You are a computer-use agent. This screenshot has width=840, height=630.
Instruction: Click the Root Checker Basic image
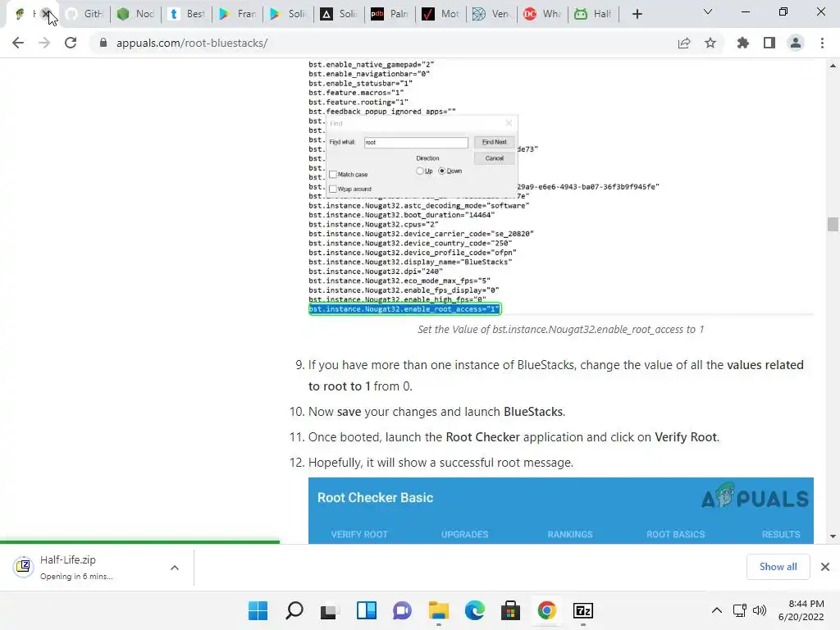[x=561, y=510]
